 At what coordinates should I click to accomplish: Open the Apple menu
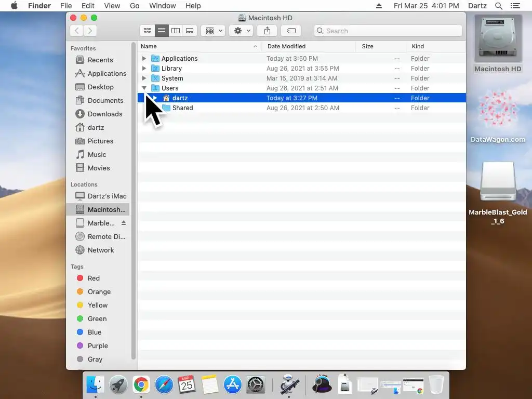coord(14,6)
